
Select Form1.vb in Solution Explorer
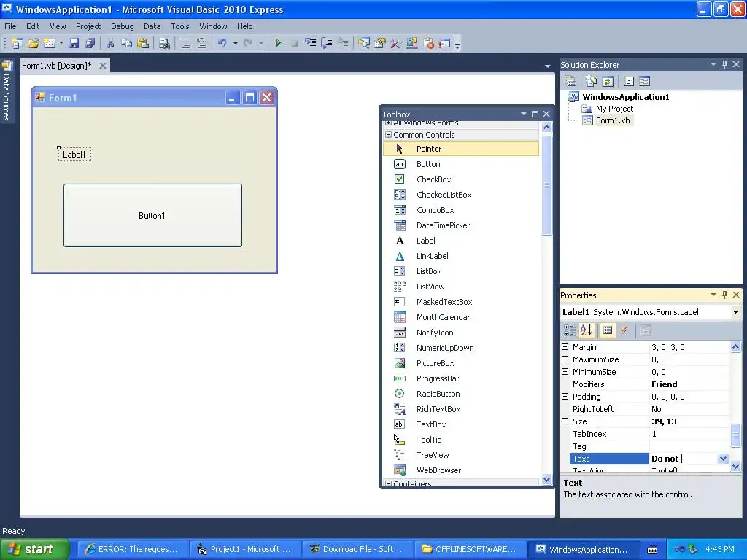613,120
